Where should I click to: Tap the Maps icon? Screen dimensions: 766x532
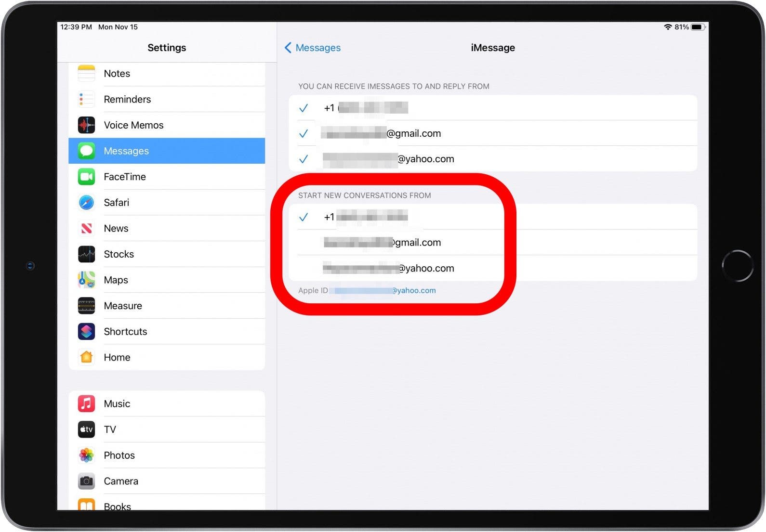click(x=86, y=280)
